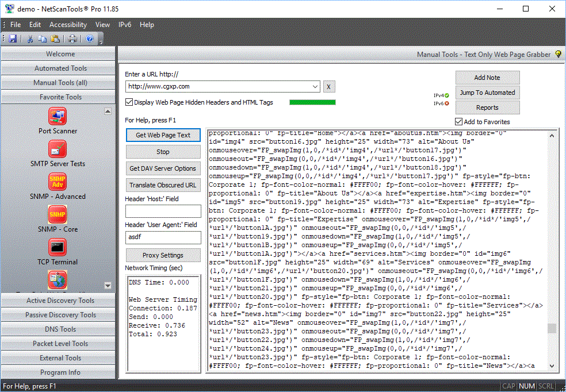Click Get DAV Server Options button
The image size is (566, 392).
point(163,168)
